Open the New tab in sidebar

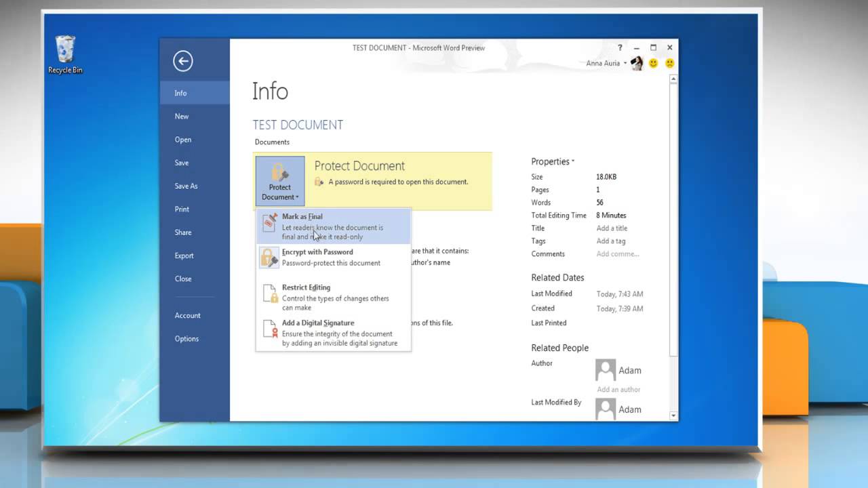(x=195, y=116)
